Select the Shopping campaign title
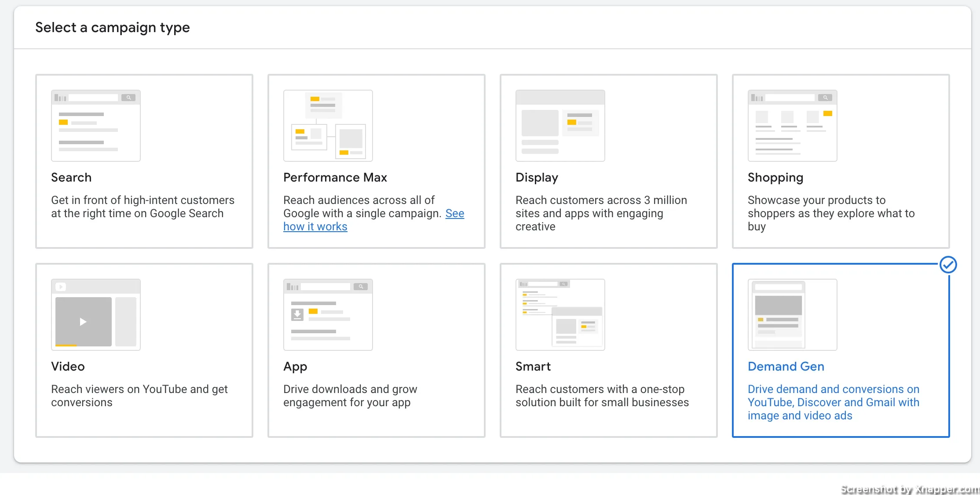Screen dimensions: 980x495 point(775,177)
